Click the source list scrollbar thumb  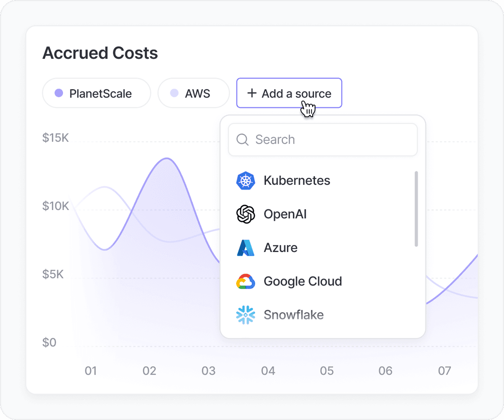click(x=416, y=209)
